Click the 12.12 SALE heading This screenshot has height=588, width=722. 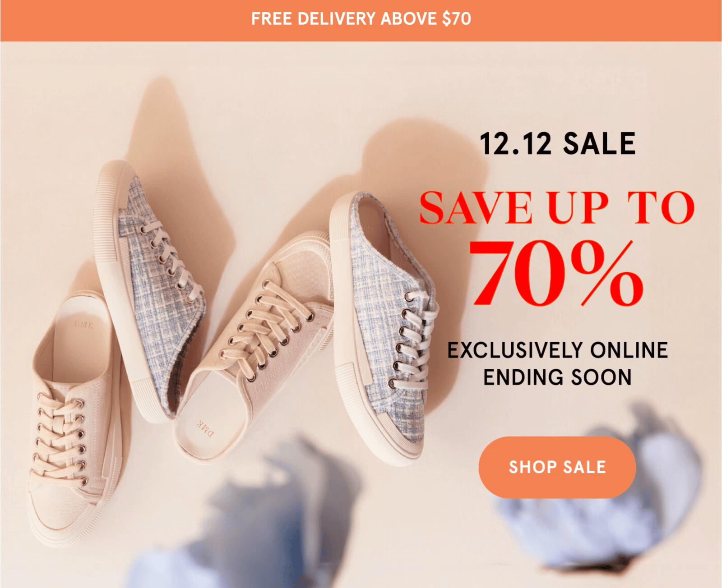(558, 144)
